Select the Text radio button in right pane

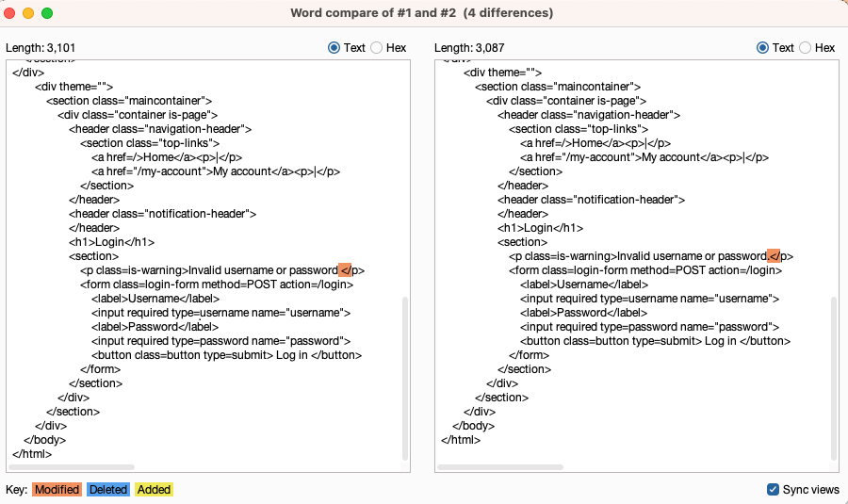[763, 48]
